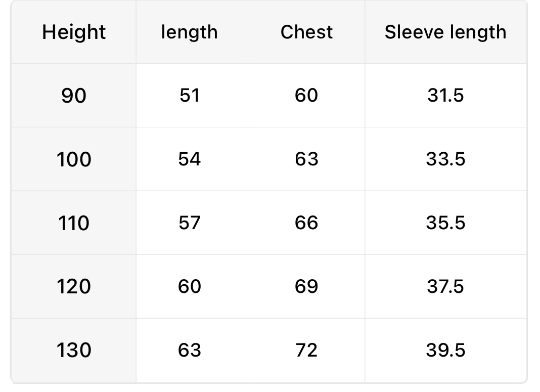Select the height 120 row label
Screen dimensions: 540x392
(x=74, y=287)
